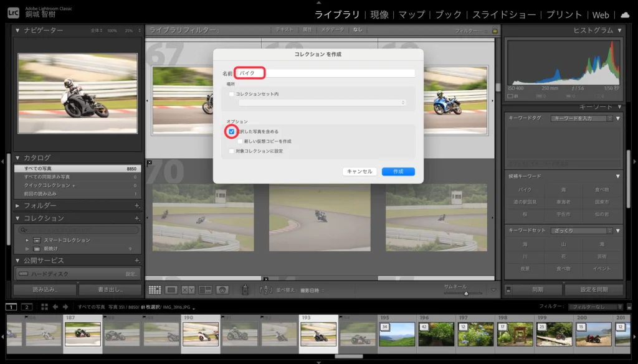Uncheck 選択した写真を含める checkbox
The image size is (638, 364).
[x=232, y=132]
